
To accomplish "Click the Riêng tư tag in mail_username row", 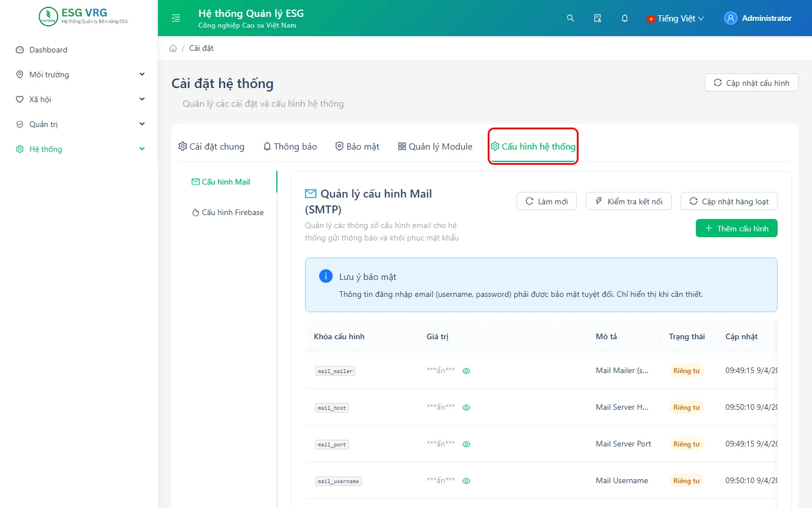I will click(686, 481).
